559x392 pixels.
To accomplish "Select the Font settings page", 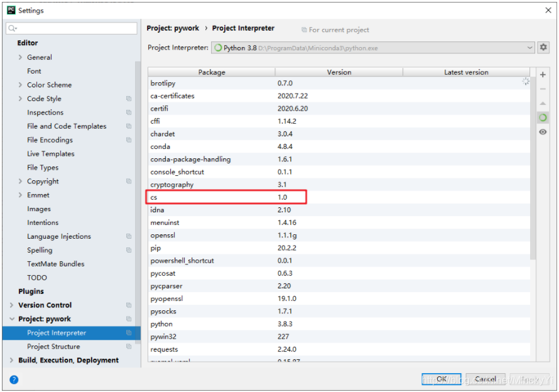I will click(x=34, y=71).
